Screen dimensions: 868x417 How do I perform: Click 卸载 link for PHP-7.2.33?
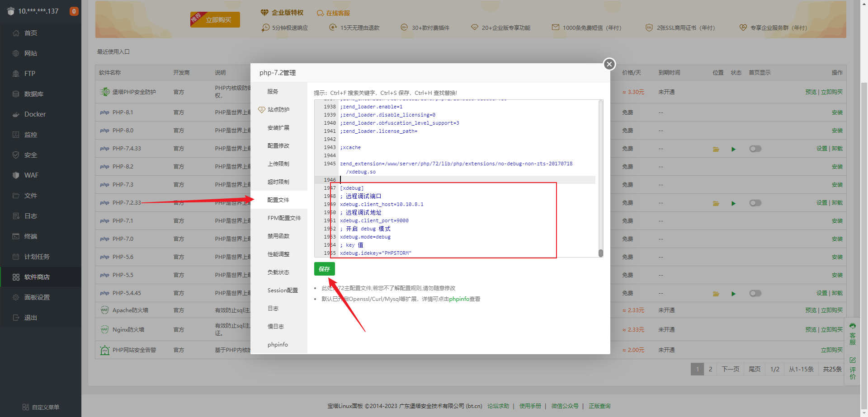(x=837, y=203)
